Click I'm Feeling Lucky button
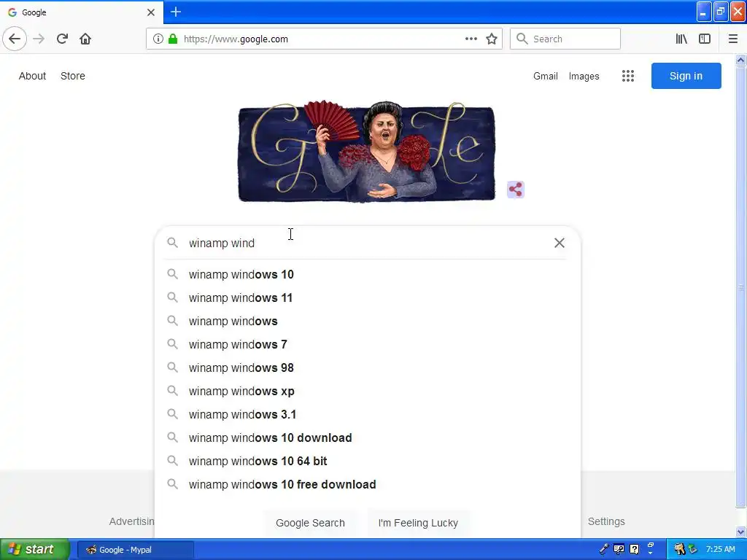 418,523
